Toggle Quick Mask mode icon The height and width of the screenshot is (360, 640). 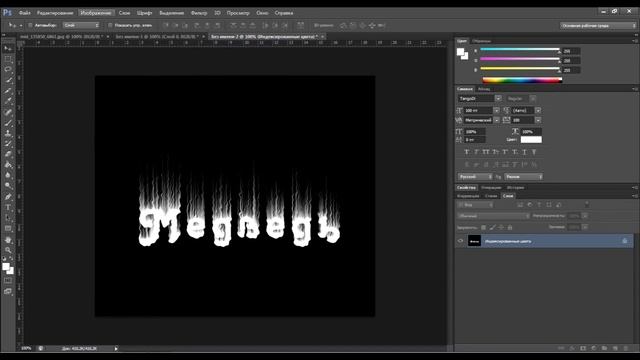coord(8,281)
